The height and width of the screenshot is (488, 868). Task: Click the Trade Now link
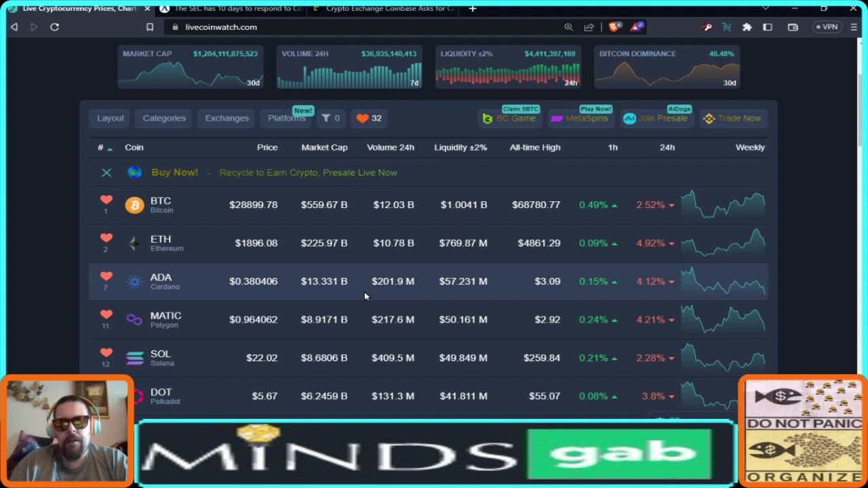pyautogui.click(x=732, y=118)
